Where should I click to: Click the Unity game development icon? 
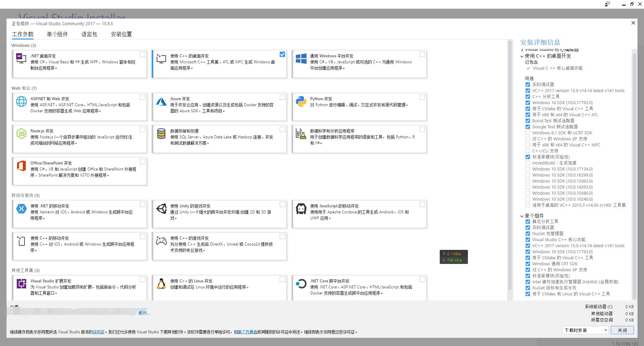[161, 209]
